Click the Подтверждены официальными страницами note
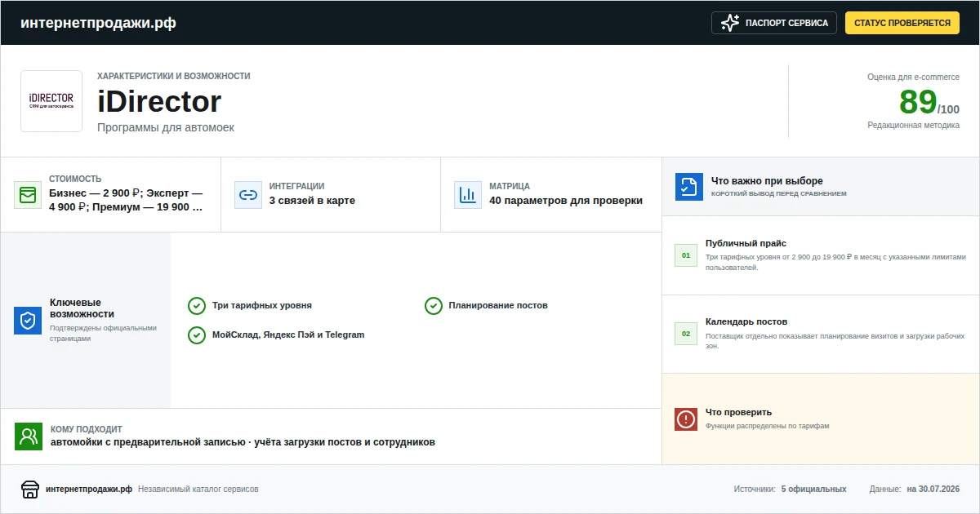Screen dimensions: 980x514 [x=103, y=333]
